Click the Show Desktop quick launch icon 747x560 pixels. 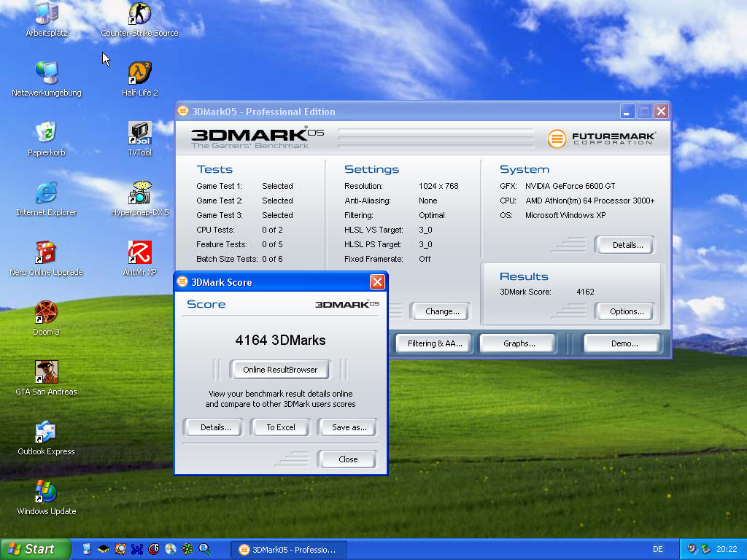(x=86, y=549)
